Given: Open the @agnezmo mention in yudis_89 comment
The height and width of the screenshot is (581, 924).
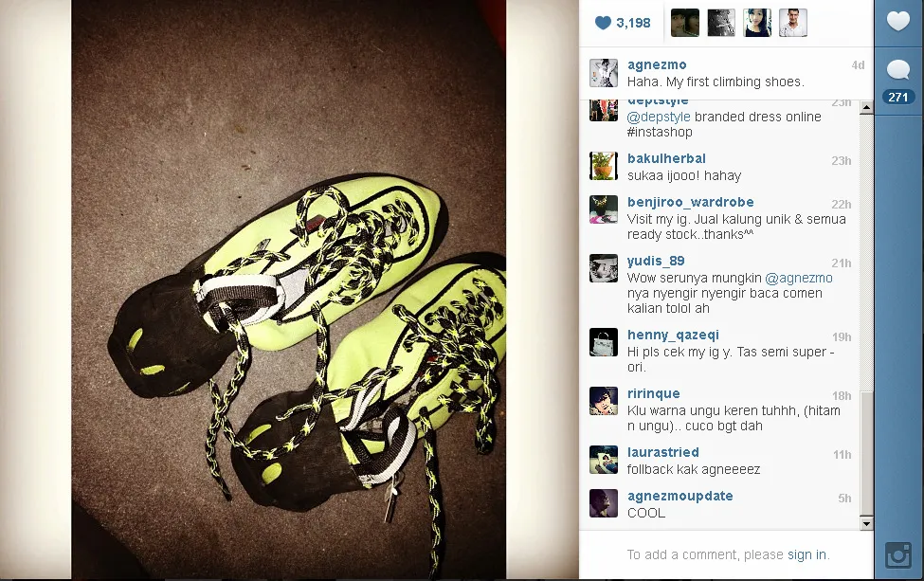Looking at the screenshot, I should pos(799,278).
